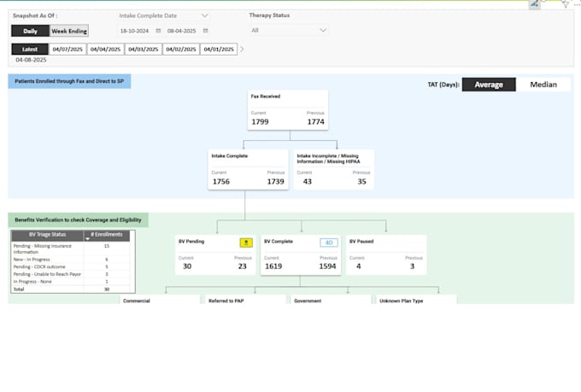Screen dimensions: 581x392
Task: Select the Latest snapshot date
Action: click(30, 50)
